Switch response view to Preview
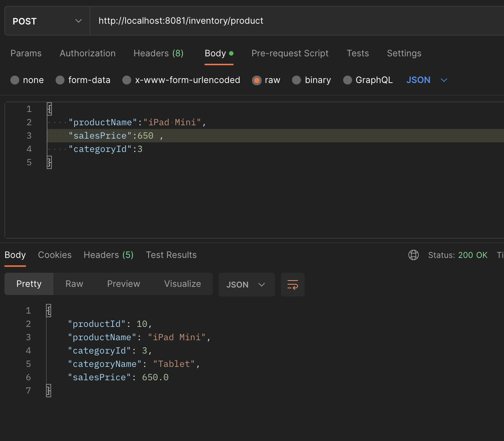 coord(124,283)
